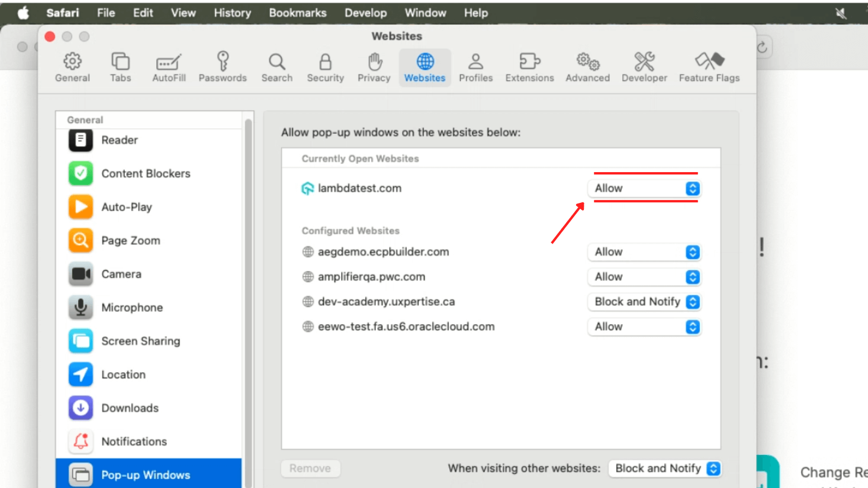The width and height of the screenshot is (868, 488).
Task: Open the Edit menu
Action: 143,13
